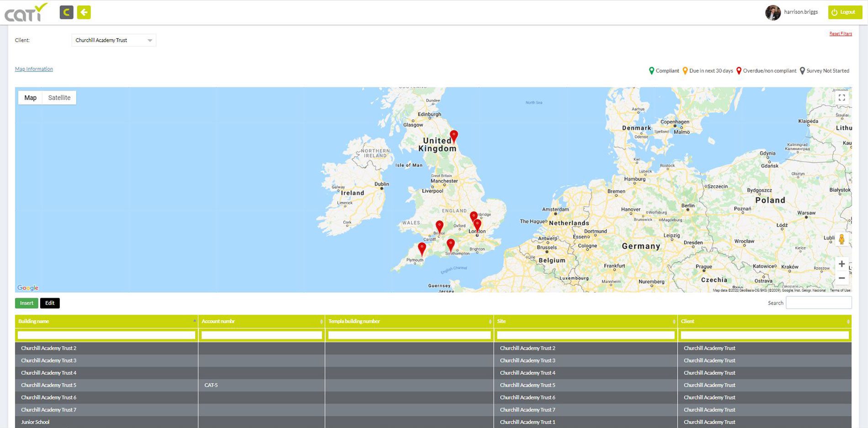The height and width of the screenshot is (428, 868).
Task: Click the Building name filter box
Action: (x=107, y=335)
